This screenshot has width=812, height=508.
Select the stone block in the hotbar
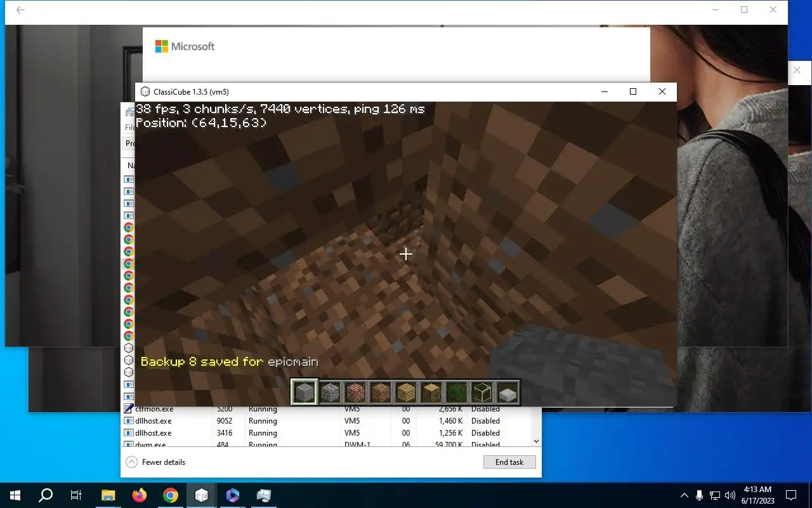pos(304,392)
